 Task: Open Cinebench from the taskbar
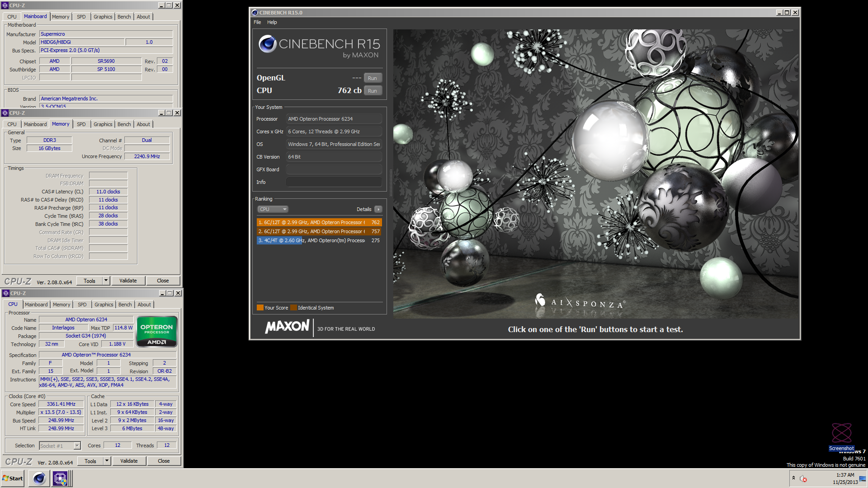click(39, 478)
